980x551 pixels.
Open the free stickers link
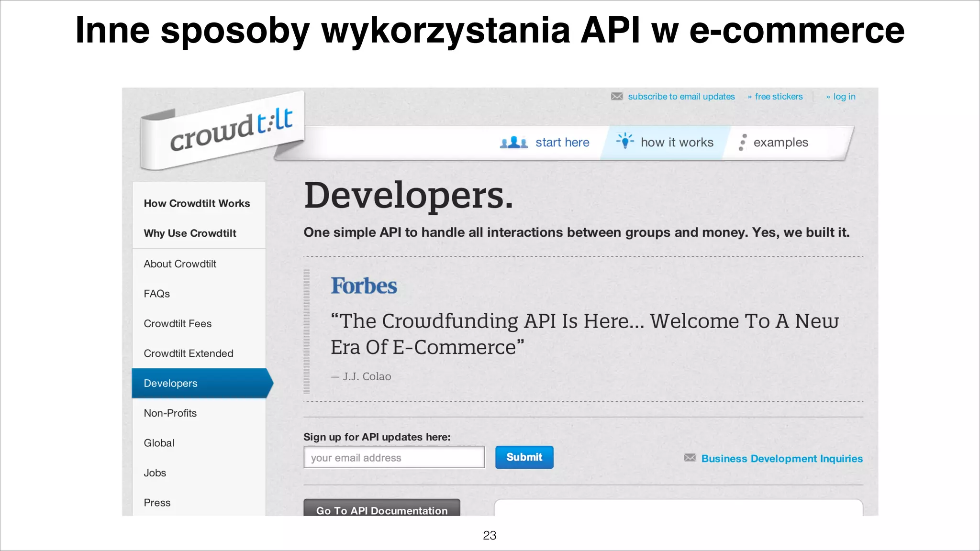tap(779, 97)
